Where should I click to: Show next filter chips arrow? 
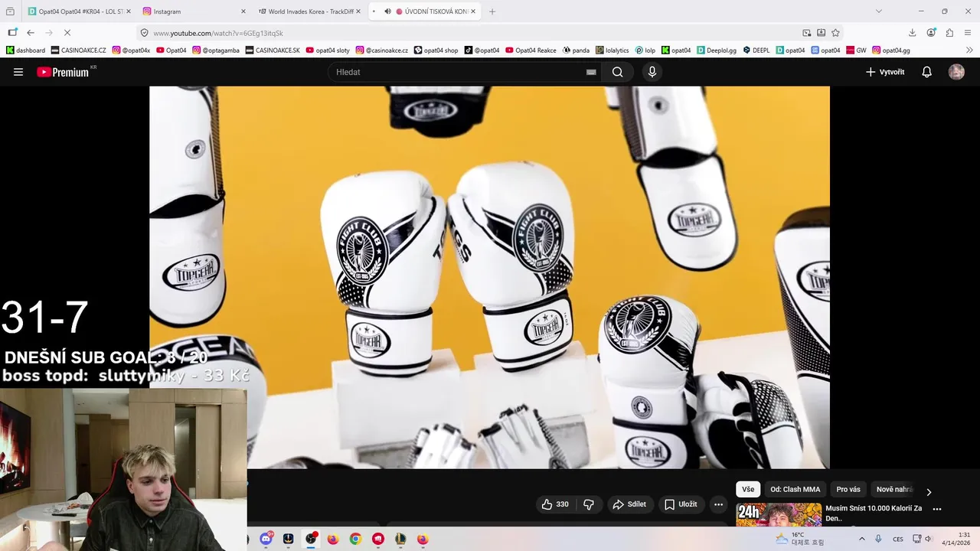pos(929,492)
